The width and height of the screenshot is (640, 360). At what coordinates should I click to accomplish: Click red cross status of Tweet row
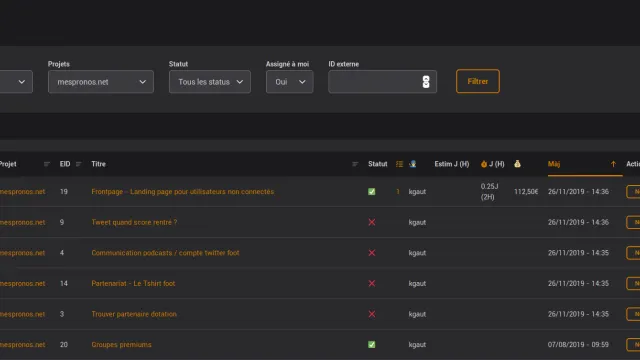tap(371, 222)
